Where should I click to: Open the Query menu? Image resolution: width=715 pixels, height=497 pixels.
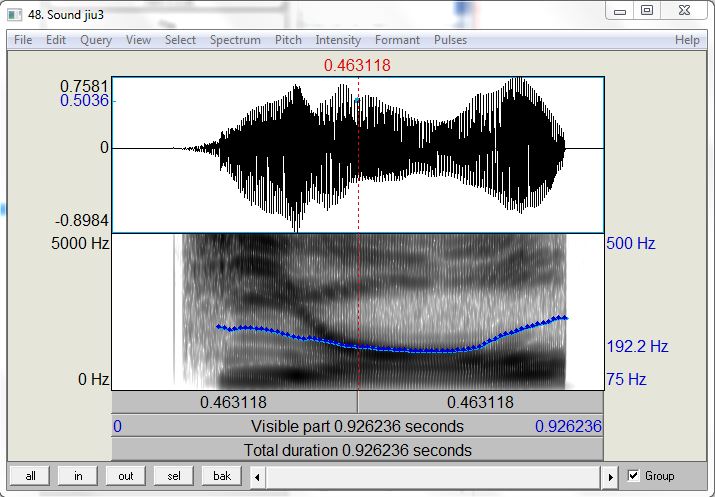tap(96, 40)
